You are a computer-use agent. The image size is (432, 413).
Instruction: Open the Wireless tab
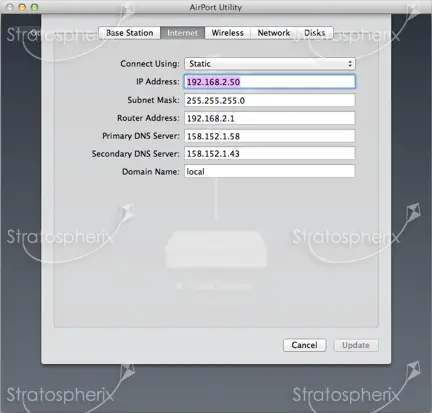pyautogui.click(x=227, y=33)
